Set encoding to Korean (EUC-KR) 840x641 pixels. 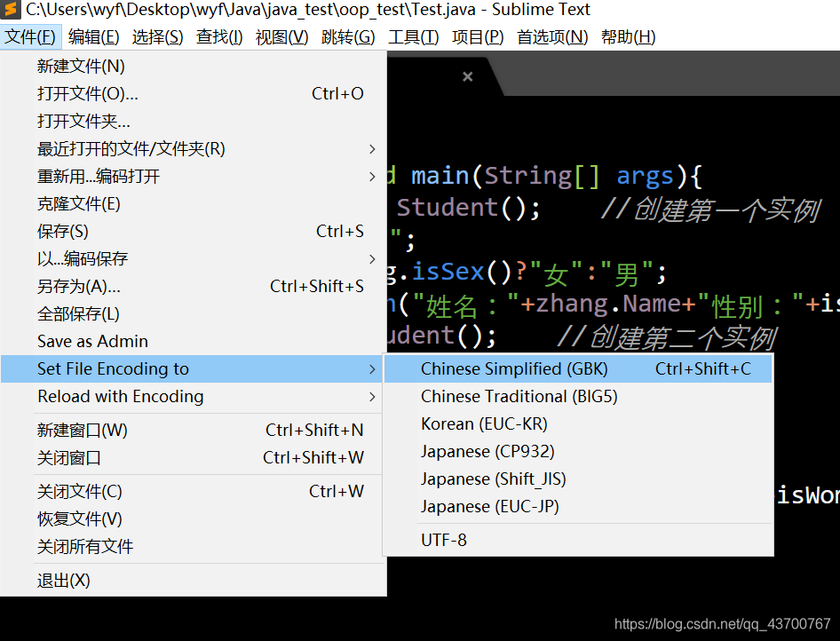point(578,424)
